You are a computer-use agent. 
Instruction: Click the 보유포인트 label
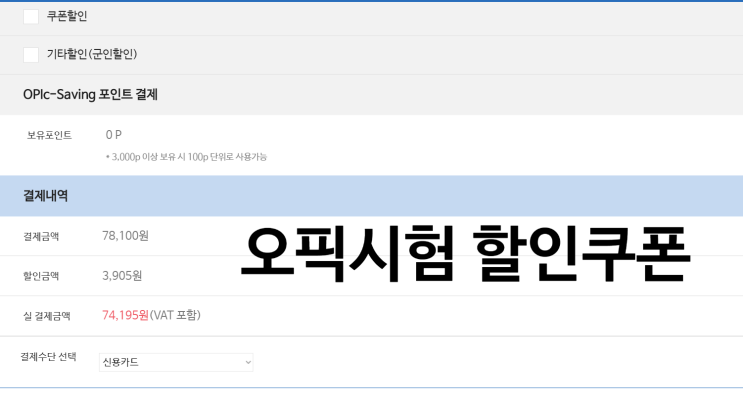49,135
